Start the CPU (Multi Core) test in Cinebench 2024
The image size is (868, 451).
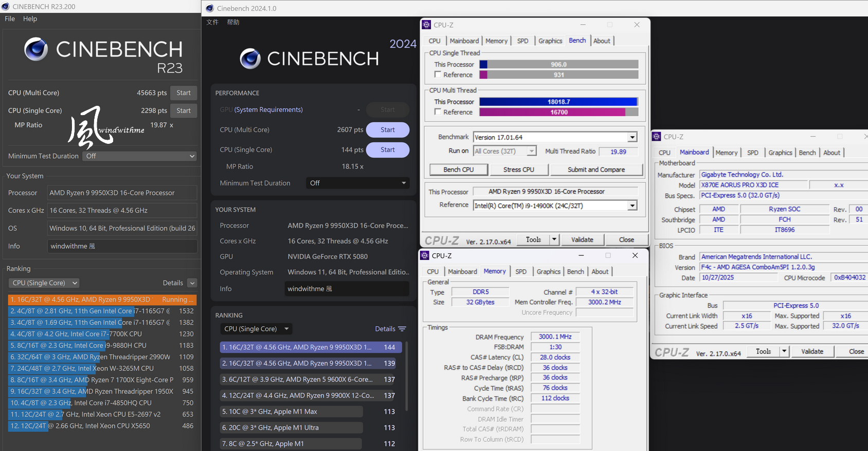point(387,130)
